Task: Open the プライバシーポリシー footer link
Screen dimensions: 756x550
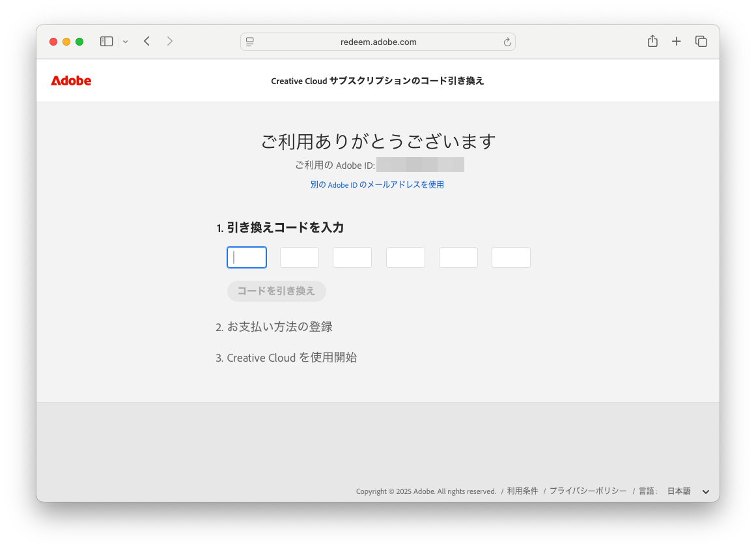Action: click(x=588, y=491)
